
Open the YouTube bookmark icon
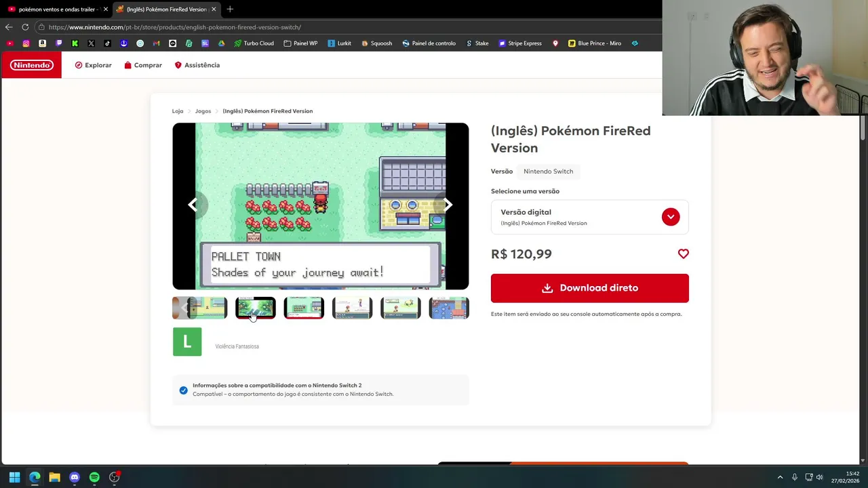[10, 43]
